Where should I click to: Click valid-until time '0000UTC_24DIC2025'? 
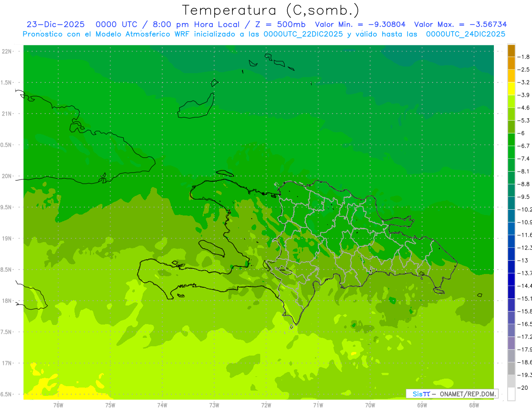pyautogui.click(x=465, y=34)
